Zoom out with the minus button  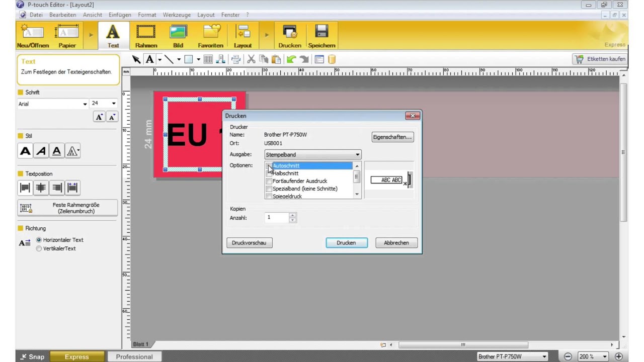click(568, 356)
